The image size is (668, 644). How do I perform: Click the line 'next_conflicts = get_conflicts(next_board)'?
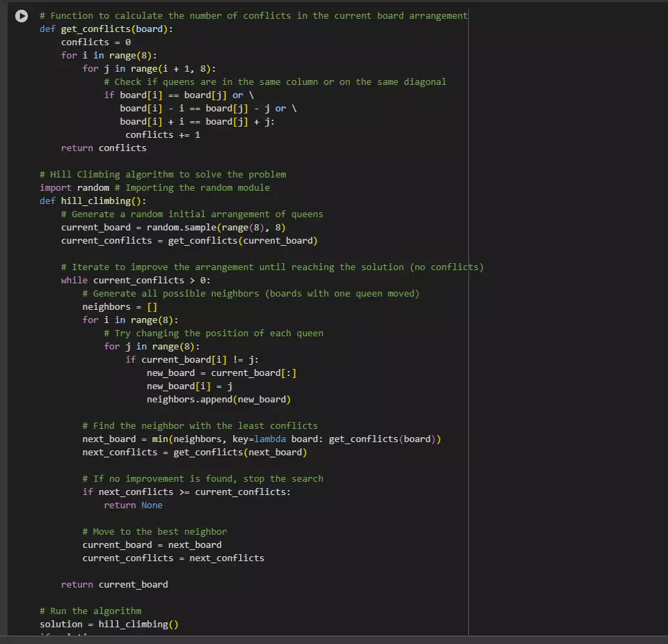[x=195, y=452]
